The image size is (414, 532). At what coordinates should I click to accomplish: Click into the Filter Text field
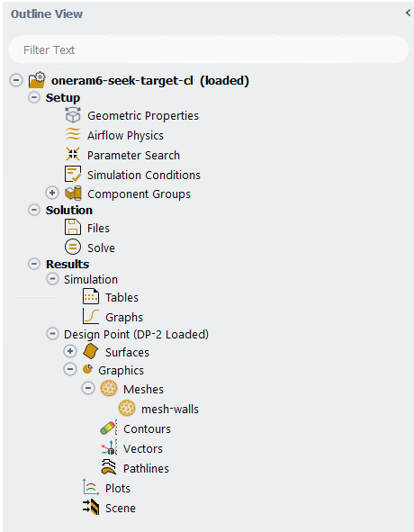tap(209, 50)
